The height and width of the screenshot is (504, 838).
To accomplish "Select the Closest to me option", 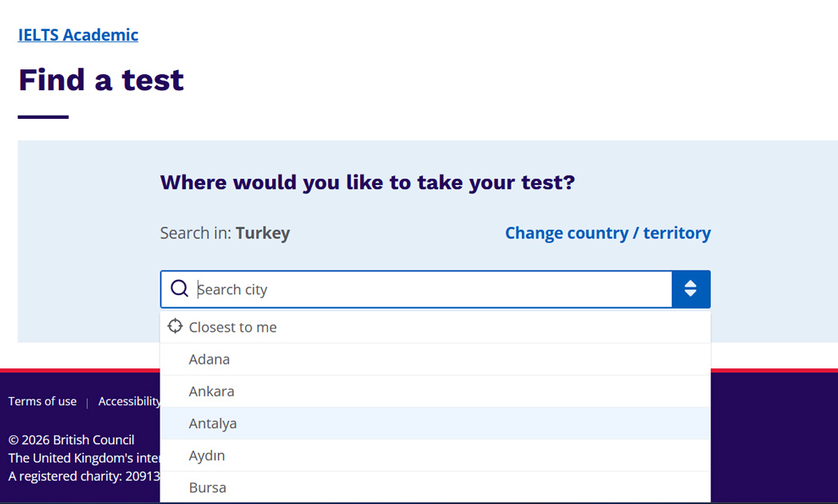I will coord(232,327).
